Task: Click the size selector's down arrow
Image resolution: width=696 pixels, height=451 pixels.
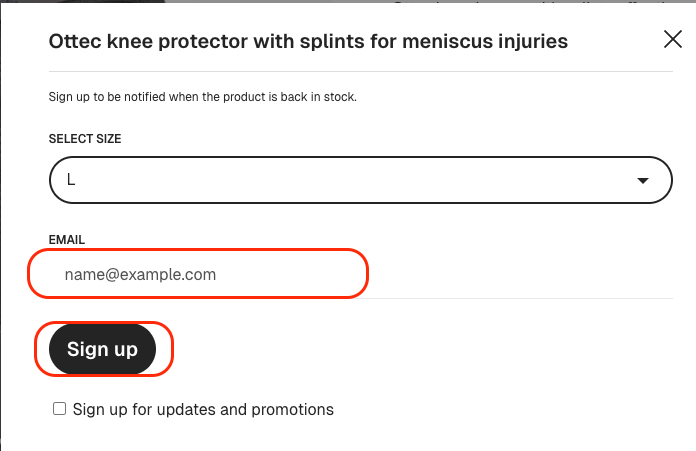Action: (x=642, y=181)
